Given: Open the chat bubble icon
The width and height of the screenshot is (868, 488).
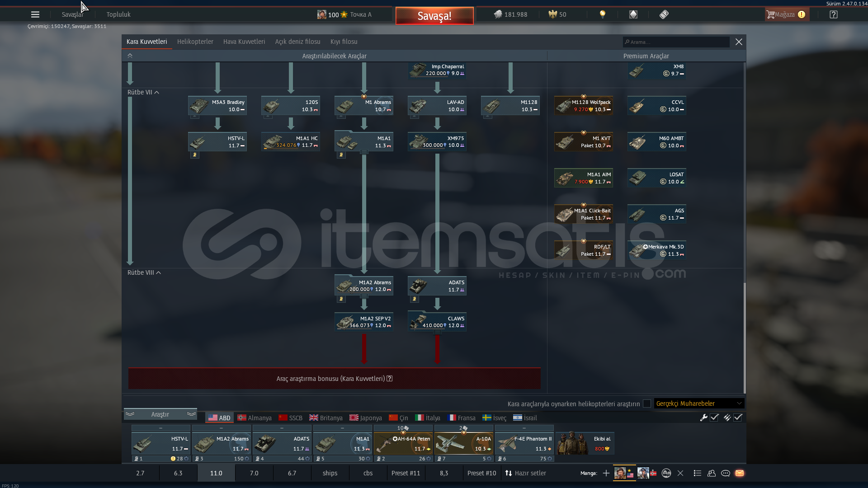Looking at the screenshot, I should (725, 473).
